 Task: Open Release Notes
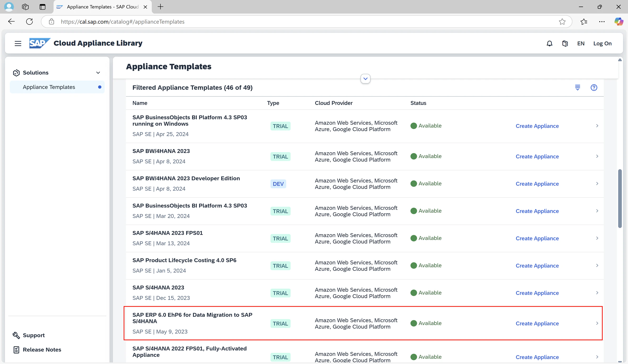point(42,350)
